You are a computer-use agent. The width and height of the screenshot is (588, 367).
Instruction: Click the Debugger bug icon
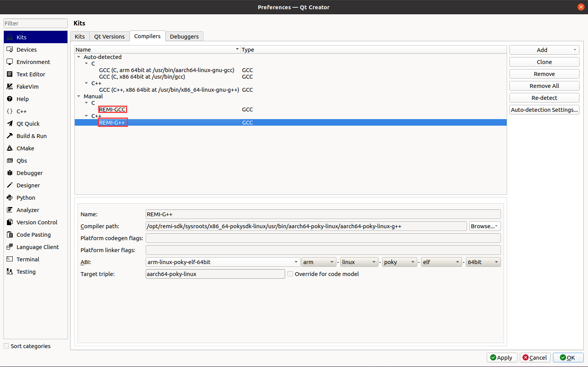click(x=10, y=173)
